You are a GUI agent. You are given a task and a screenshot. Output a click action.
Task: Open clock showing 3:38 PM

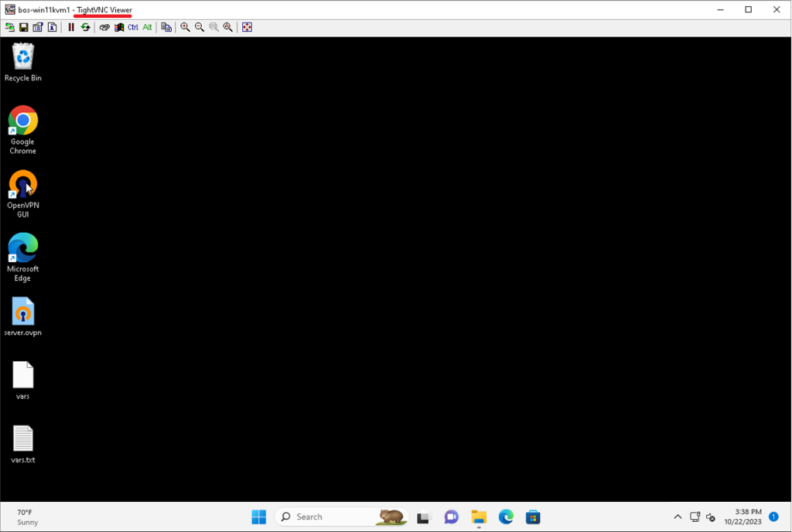click(x=743, y=517)
